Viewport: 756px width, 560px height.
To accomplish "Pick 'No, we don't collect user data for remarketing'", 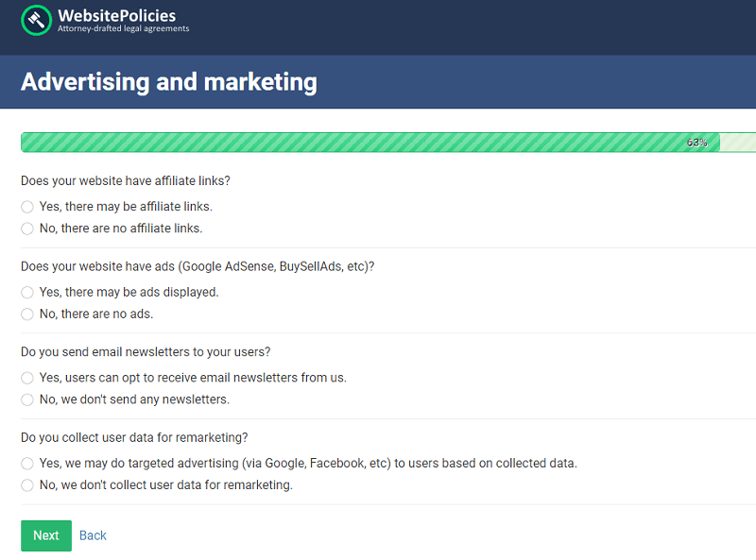I will pyautogui.click(x=27, y=485).
